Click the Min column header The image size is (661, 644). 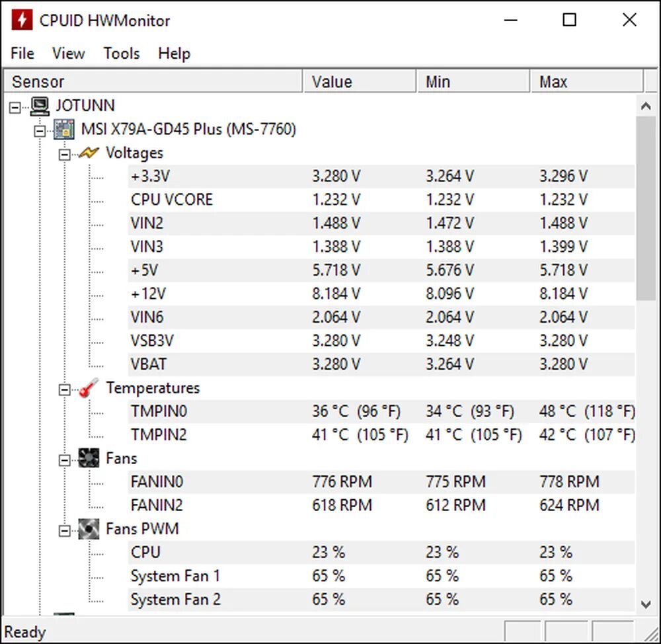pos(473,81)
